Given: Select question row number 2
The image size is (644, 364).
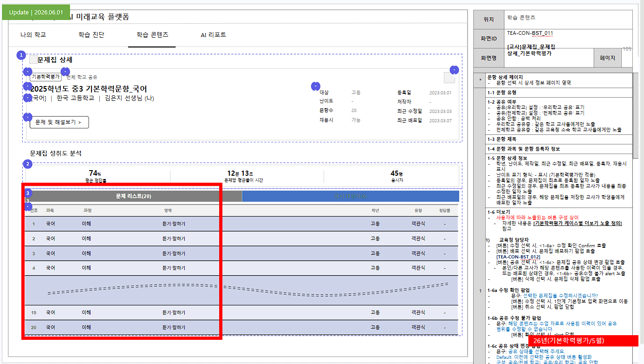Looking at the screenshot, I should coord(241,239).
